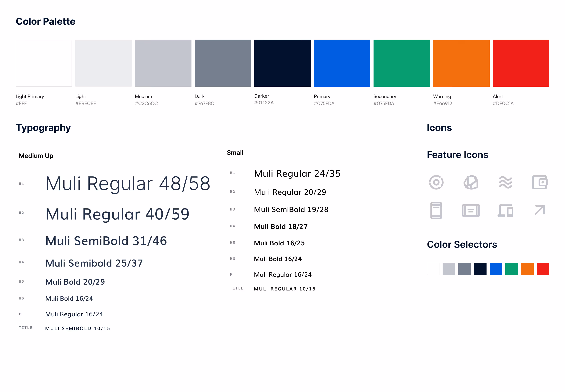This screenshot has width=565, height=392.
Task: Click the "Muli Bold 20/29" sample
Action: pyautogui.click(x=75, y=282)
